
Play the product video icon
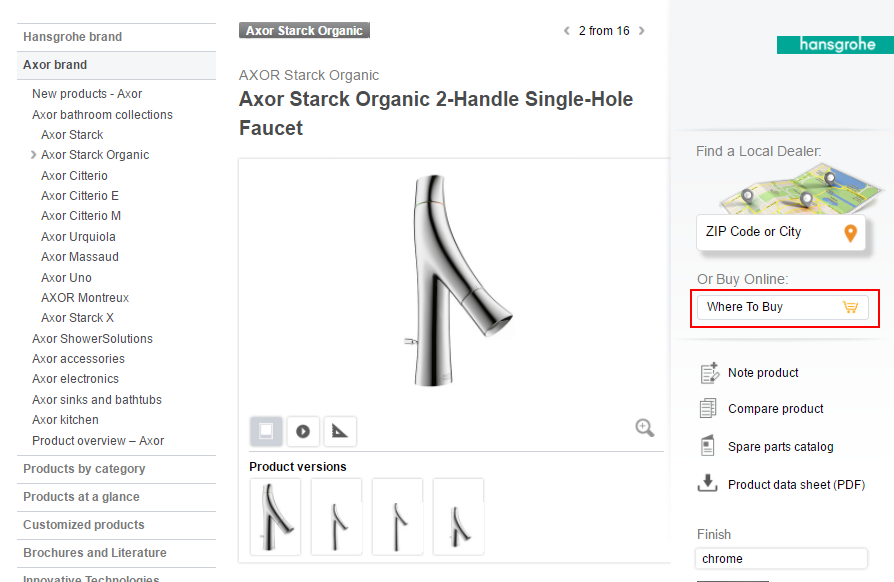(x=302, y=431)
